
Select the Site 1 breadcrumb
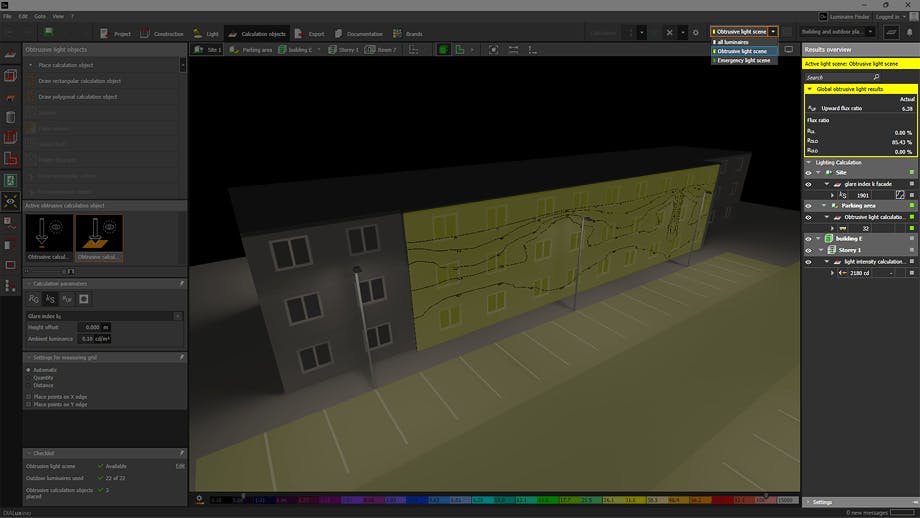208,50
